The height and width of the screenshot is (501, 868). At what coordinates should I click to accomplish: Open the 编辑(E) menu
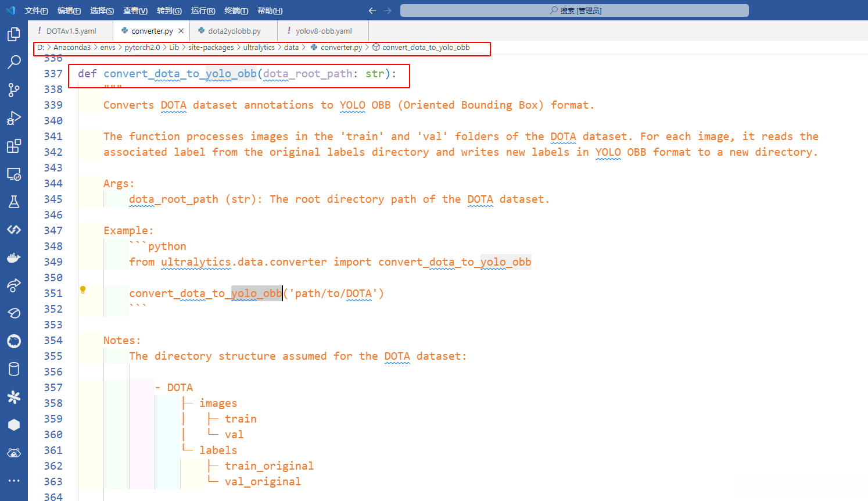point(70,10)
